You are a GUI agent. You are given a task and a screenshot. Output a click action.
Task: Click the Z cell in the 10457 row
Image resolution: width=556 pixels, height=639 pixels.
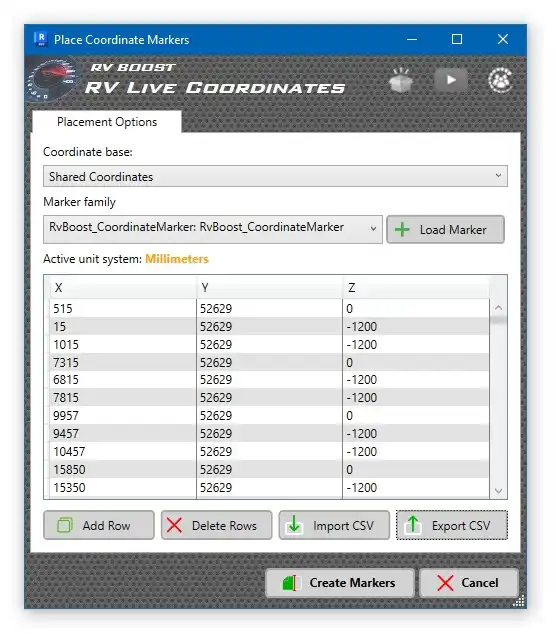point(416,451)
